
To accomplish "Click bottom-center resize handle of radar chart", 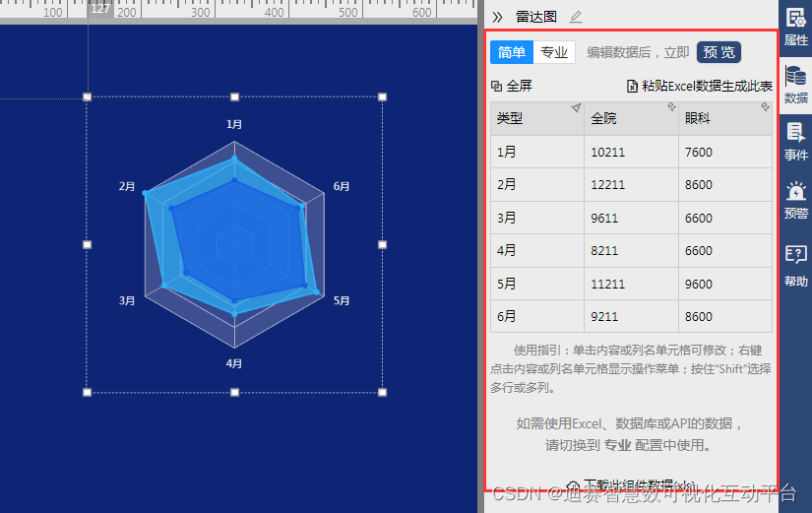I will (x=234, y=392).
